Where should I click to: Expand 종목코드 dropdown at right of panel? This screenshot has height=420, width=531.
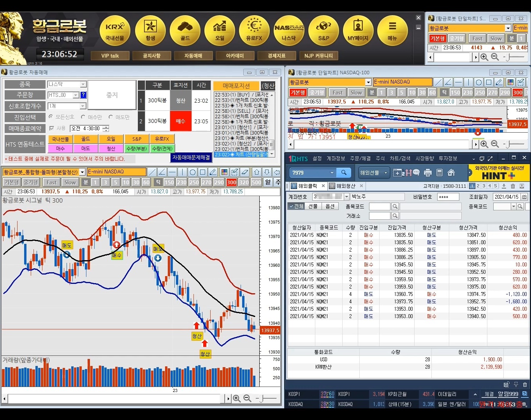tap(513, 206)
